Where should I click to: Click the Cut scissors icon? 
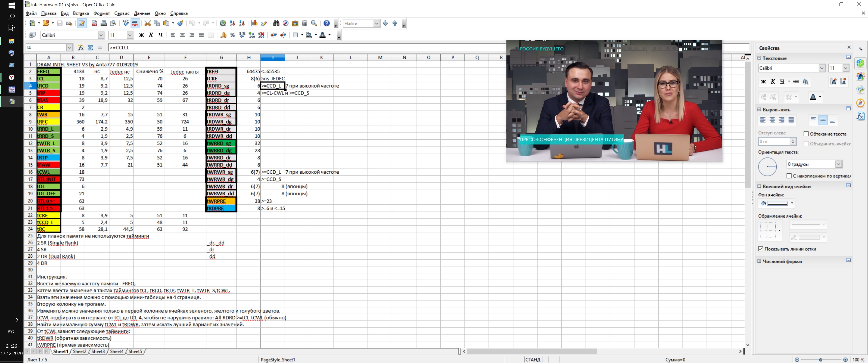(147, 23)
